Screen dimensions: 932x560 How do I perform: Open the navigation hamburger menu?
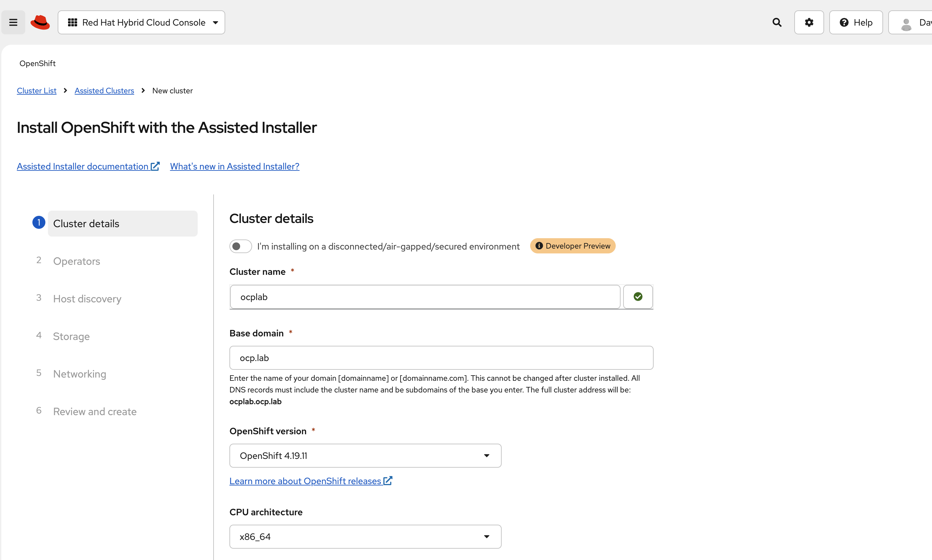pos(13,22)
